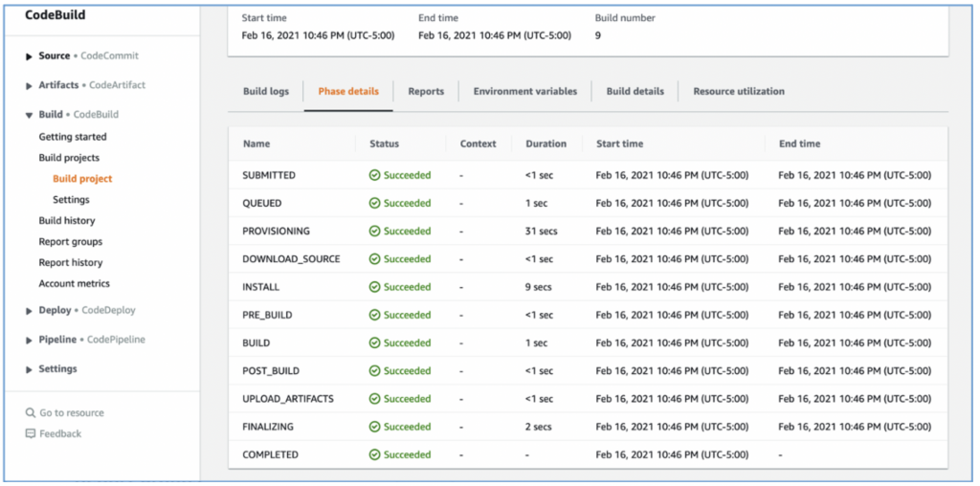Click the Duration column header
Viewport: 980px width, 486px height.
point(546,144)
